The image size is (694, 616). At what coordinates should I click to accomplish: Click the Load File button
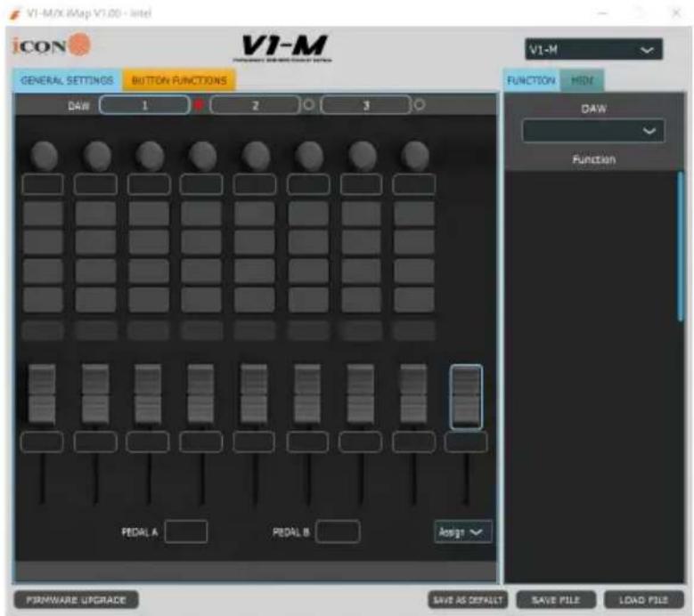tap(644, 600)
